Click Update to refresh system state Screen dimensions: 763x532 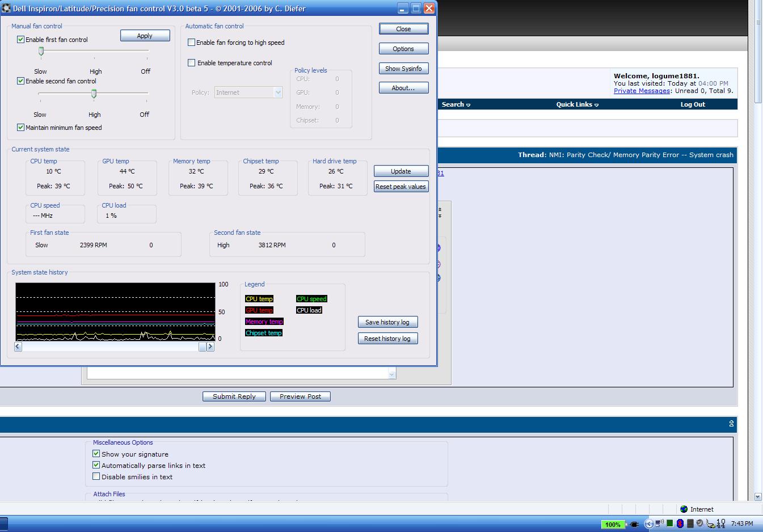(401, 171)
